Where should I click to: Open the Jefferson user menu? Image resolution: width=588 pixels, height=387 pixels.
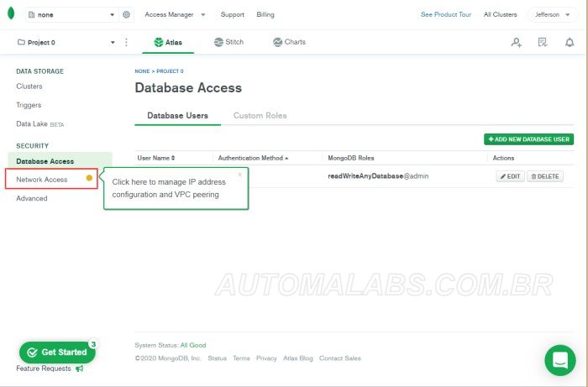point(553,14)
